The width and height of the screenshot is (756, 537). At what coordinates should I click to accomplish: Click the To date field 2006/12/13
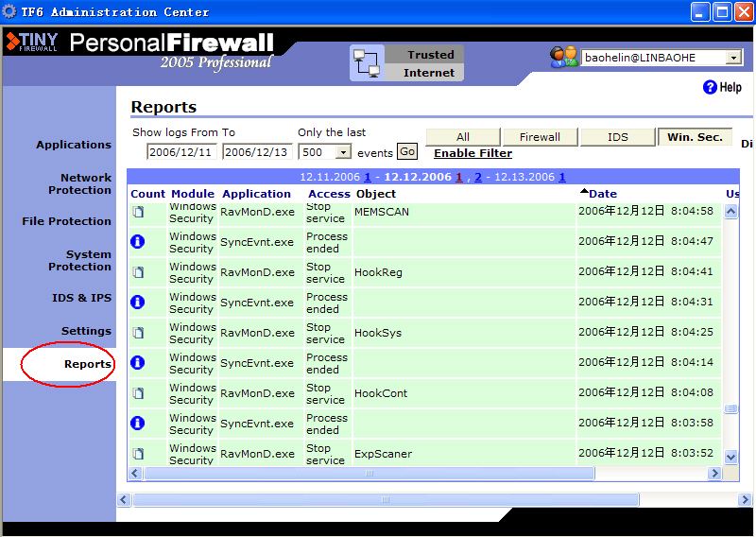click(256, 152)
